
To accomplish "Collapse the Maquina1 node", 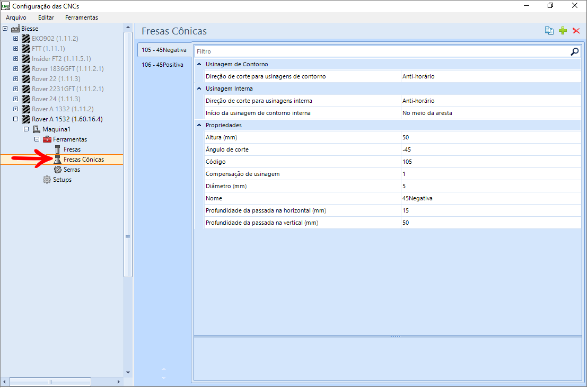I will [27, 129].
